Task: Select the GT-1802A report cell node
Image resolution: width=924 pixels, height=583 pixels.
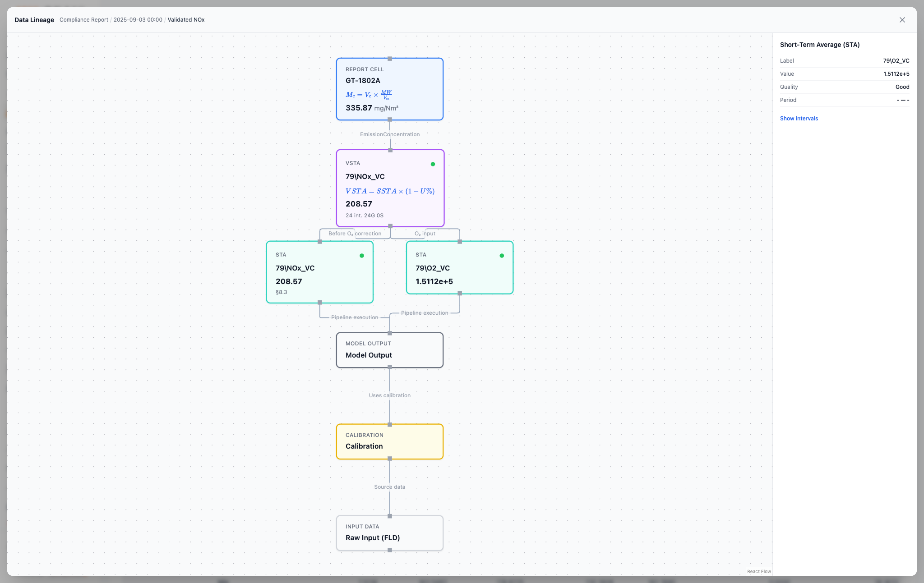Action: [x=390, y=89]
